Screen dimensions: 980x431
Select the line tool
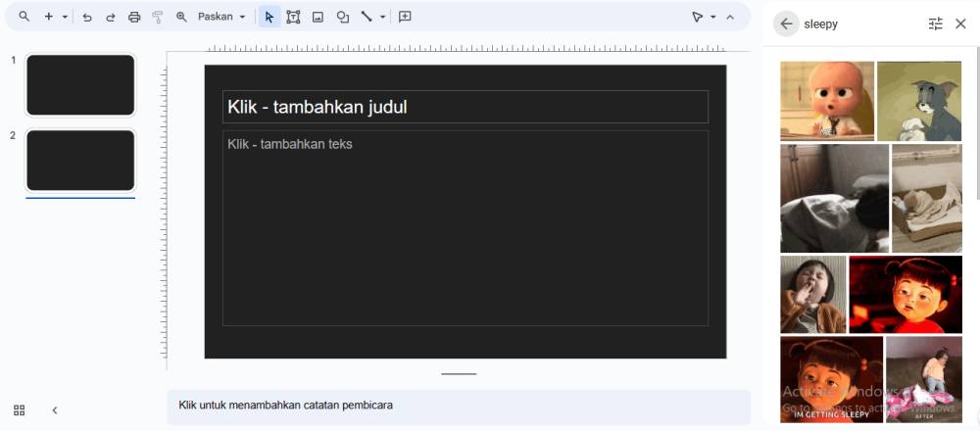(x=367, y=17)
